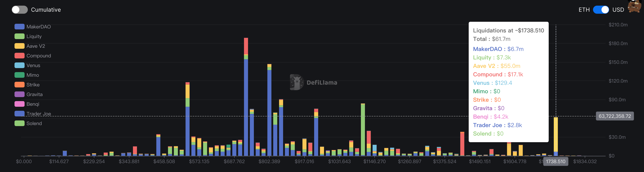Click the Aave V2 legend label
The image size is (644, 172).
[x=36, y=46]
